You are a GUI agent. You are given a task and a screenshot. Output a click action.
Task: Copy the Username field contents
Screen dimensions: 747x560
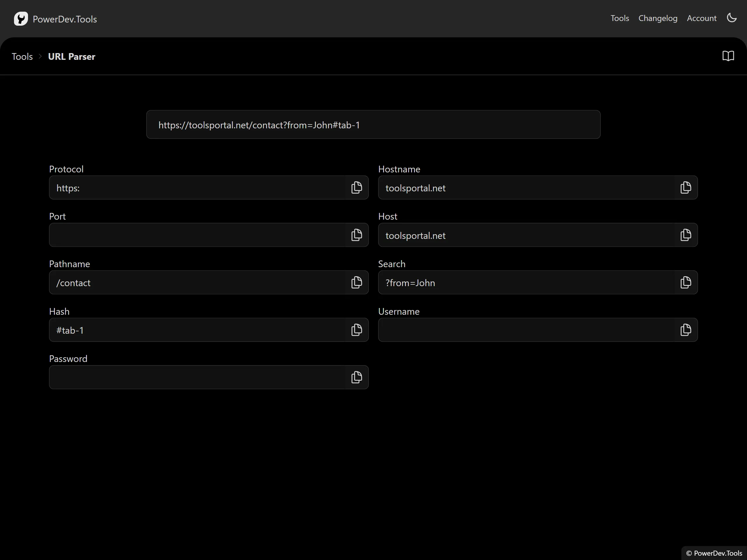point(685,330)
